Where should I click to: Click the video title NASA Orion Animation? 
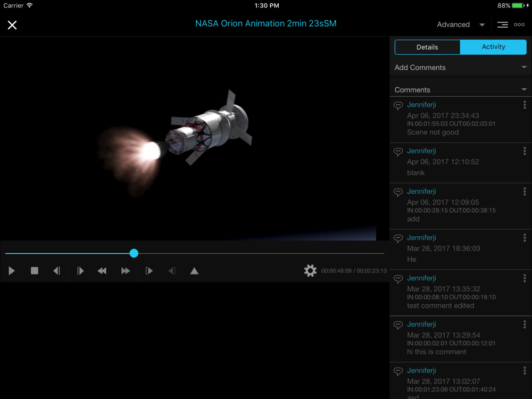[265, 23]
